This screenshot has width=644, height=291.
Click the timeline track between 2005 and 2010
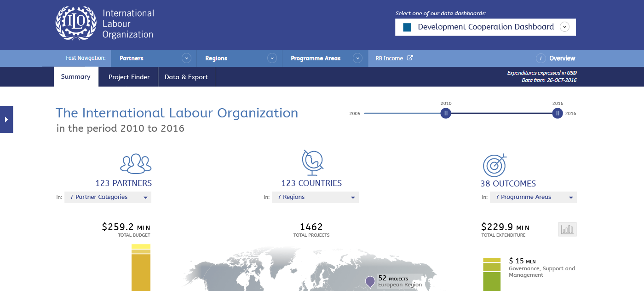[402, 113]
